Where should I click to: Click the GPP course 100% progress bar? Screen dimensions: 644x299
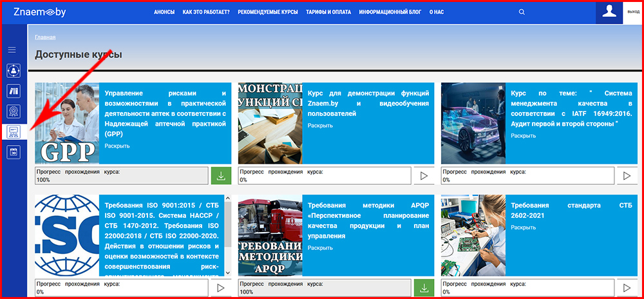click(122, 176)
